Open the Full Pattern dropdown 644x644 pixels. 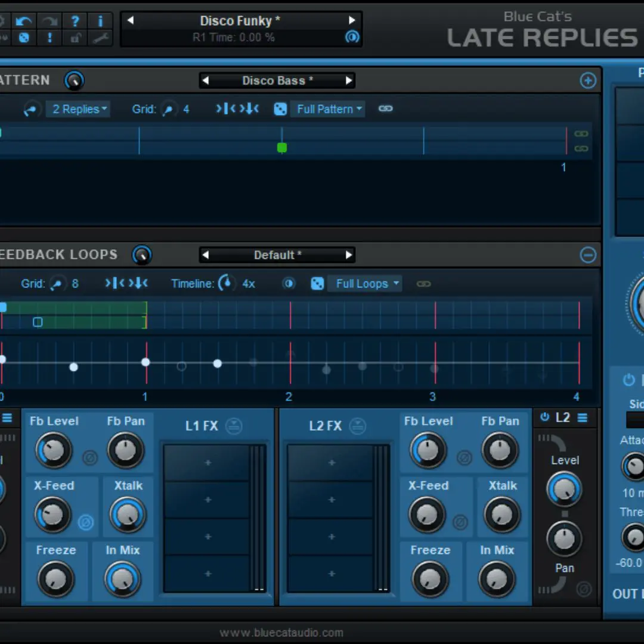point(328,109)
